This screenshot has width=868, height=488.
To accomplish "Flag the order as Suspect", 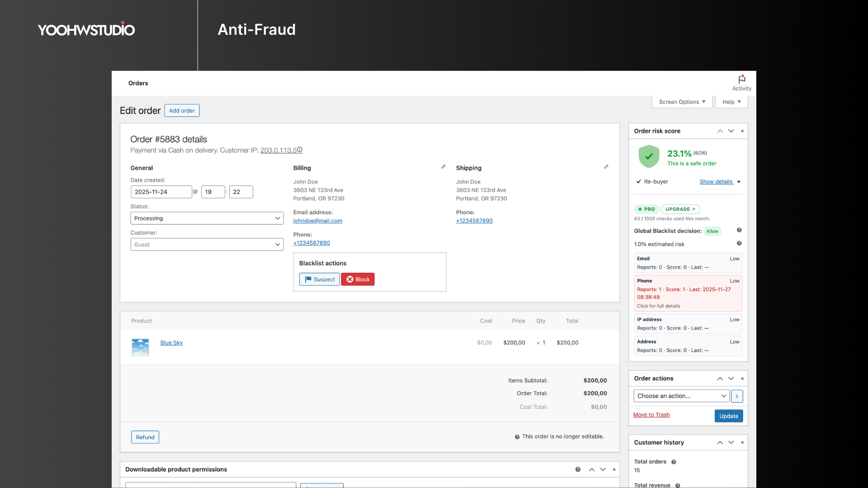I will coord(319,279).
